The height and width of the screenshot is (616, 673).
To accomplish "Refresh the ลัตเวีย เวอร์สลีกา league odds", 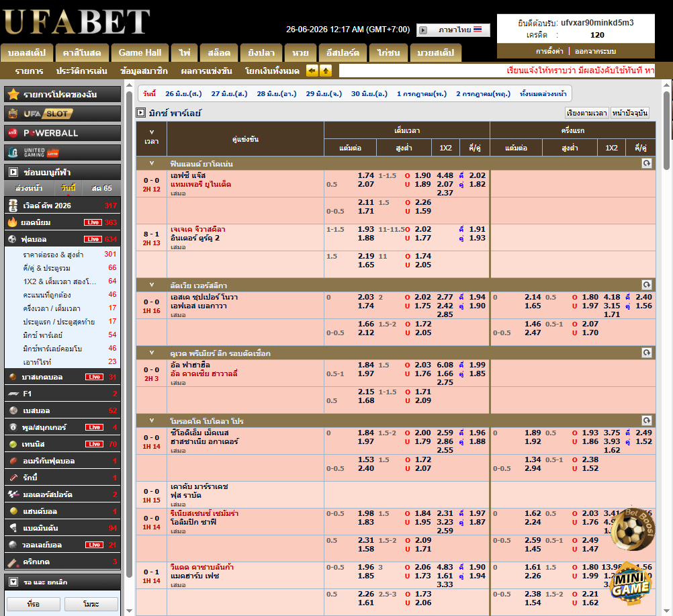I will click(646, 285).
